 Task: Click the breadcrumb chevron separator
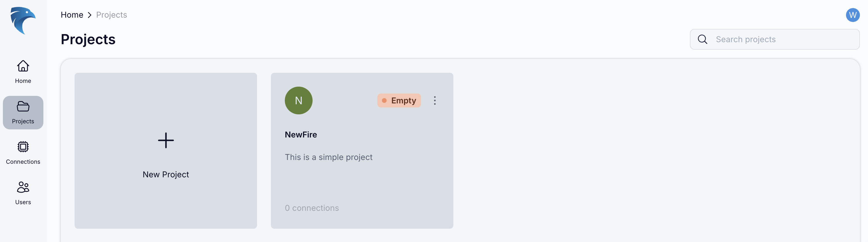(89, 15)
